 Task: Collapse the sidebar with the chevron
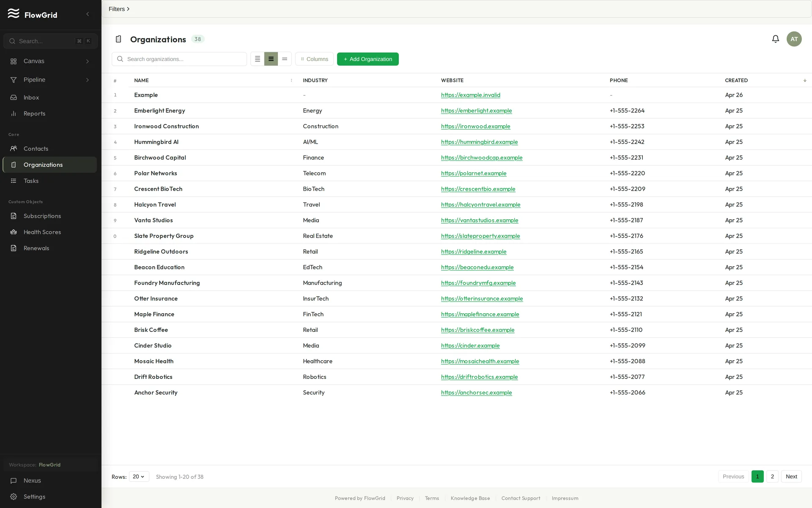pyautogui.click(x=88, y=14)
